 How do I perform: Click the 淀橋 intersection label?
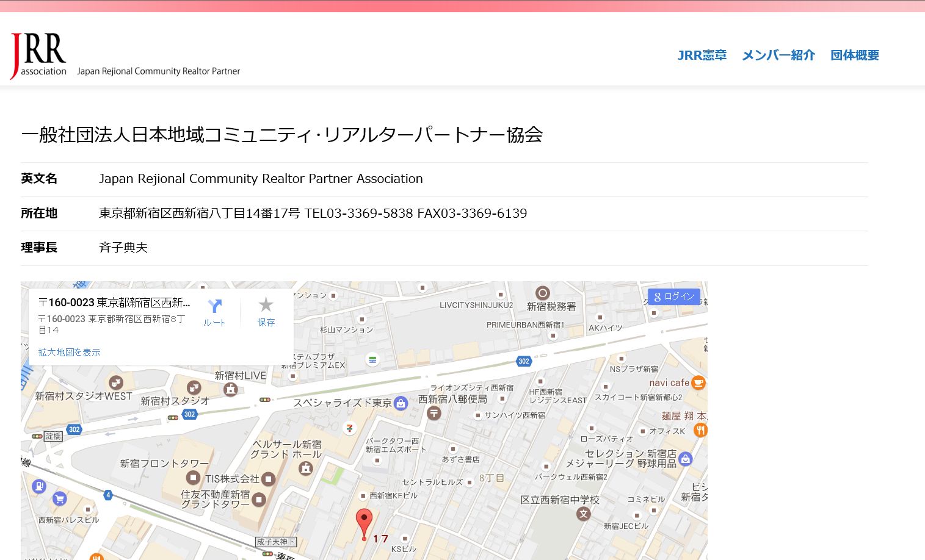pyautogui.click(x=54, y=436)
